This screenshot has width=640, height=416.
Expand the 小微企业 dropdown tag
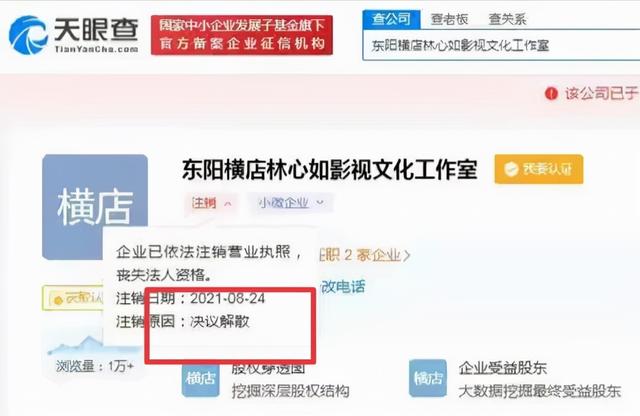tap(291, 203)
